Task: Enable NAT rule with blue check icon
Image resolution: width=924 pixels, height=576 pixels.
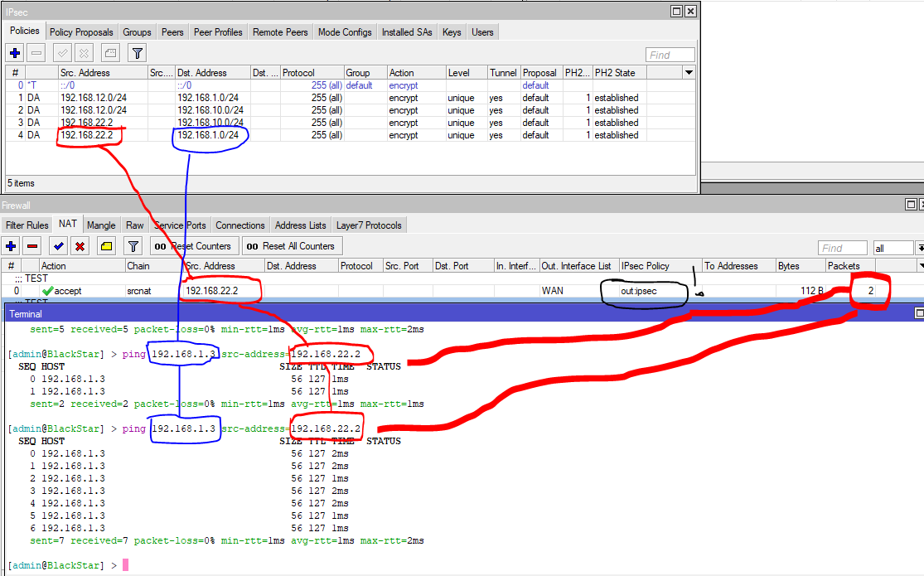Action: 58,246
